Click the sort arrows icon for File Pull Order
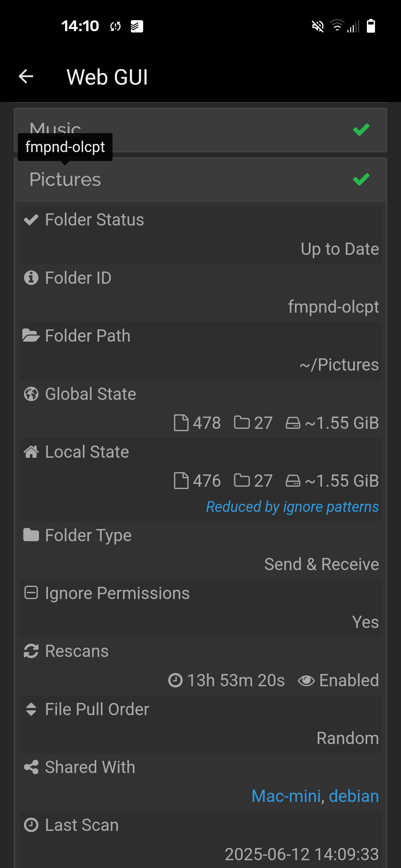The width and height of the screenshot is (401, 868). (32, 709)
